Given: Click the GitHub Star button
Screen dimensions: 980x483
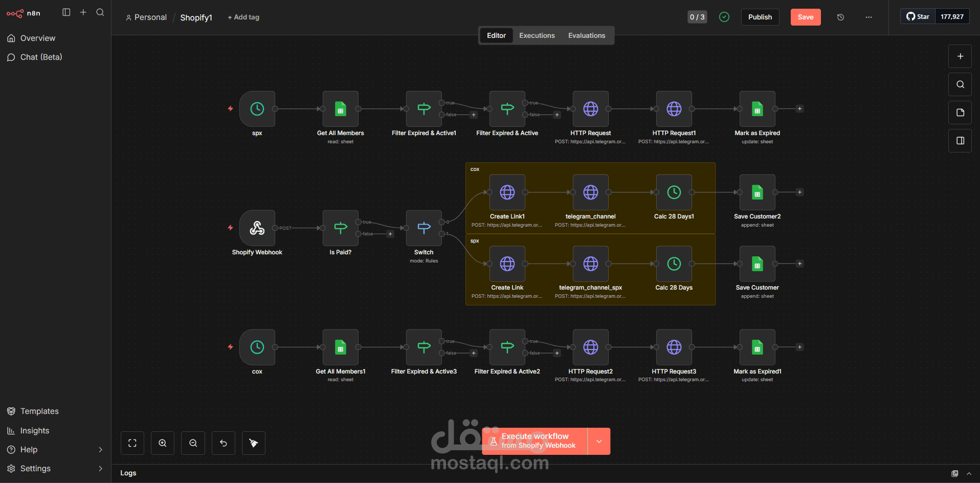Looking at the screenshot, I should (918, 16).
